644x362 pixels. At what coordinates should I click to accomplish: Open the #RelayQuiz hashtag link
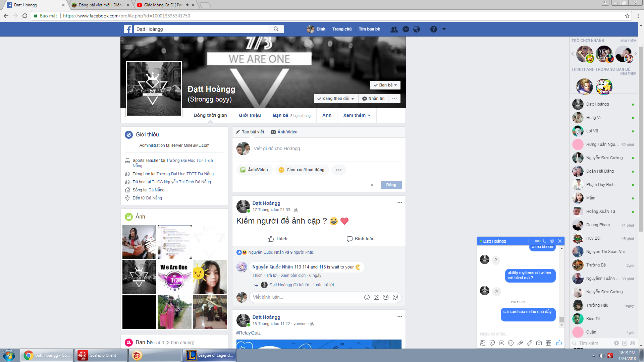click(x=248, y=333)
